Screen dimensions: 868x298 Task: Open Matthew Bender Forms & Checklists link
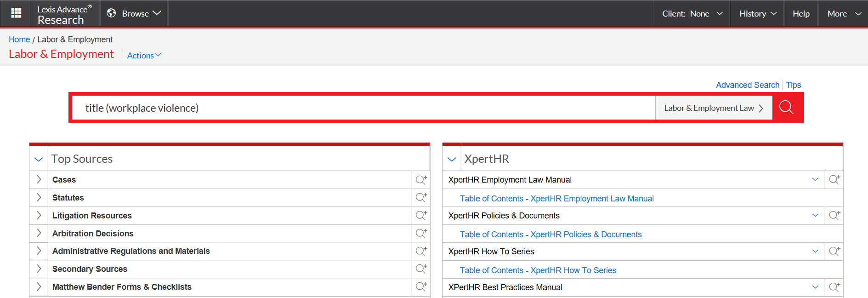pyautogui.click(x=122, y=287)
